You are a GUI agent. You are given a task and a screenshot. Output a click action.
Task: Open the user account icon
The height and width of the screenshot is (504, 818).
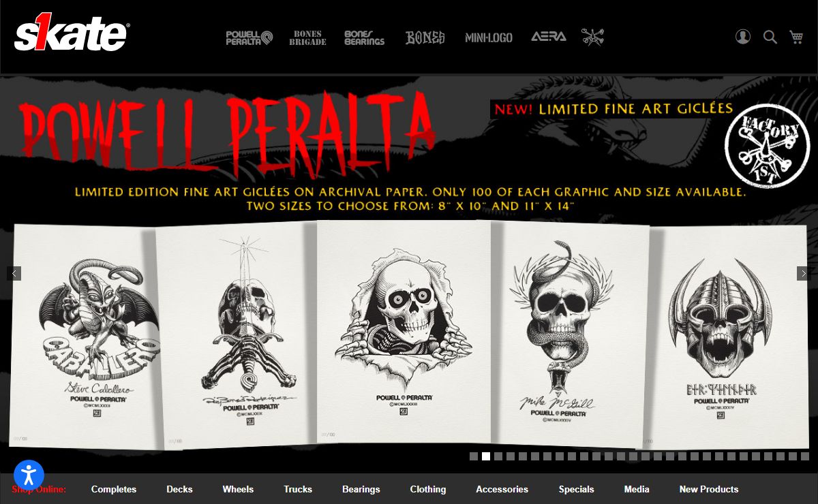tap(743, 37)
